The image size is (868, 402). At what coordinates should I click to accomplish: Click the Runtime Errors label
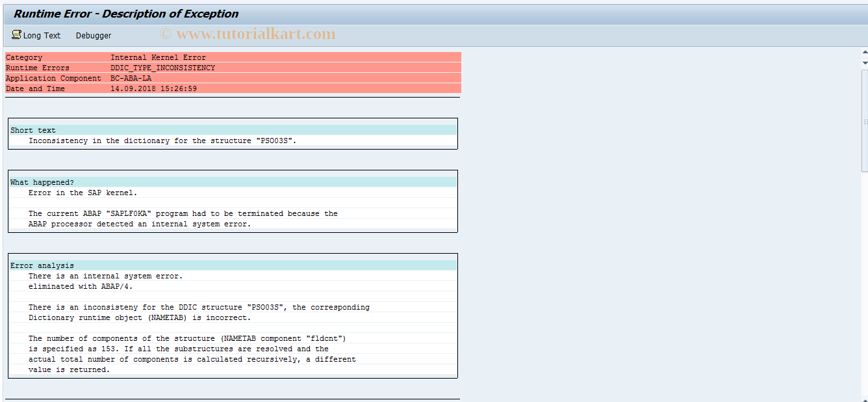tap(38, 68)
